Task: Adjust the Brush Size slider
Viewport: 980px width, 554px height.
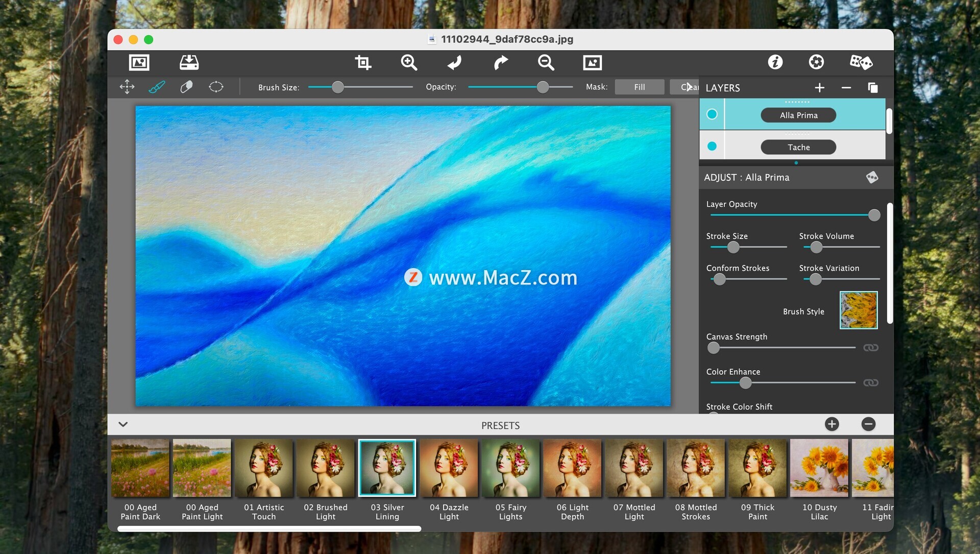Action: [360, 87]
